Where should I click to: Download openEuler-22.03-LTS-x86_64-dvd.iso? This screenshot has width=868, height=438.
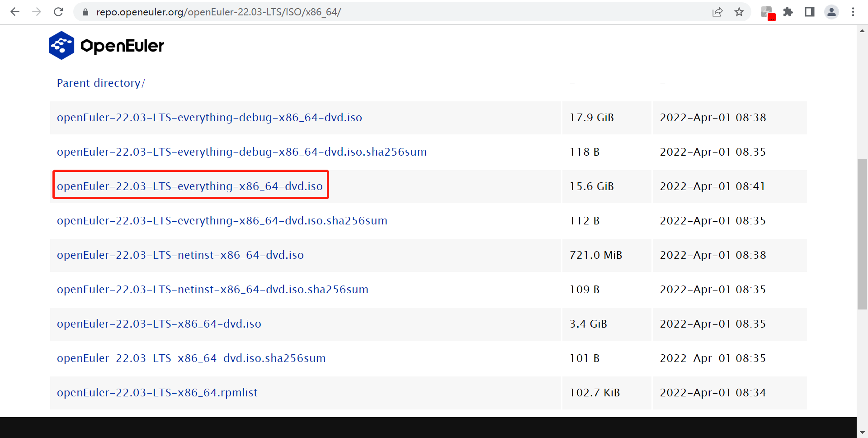[159, 324]
